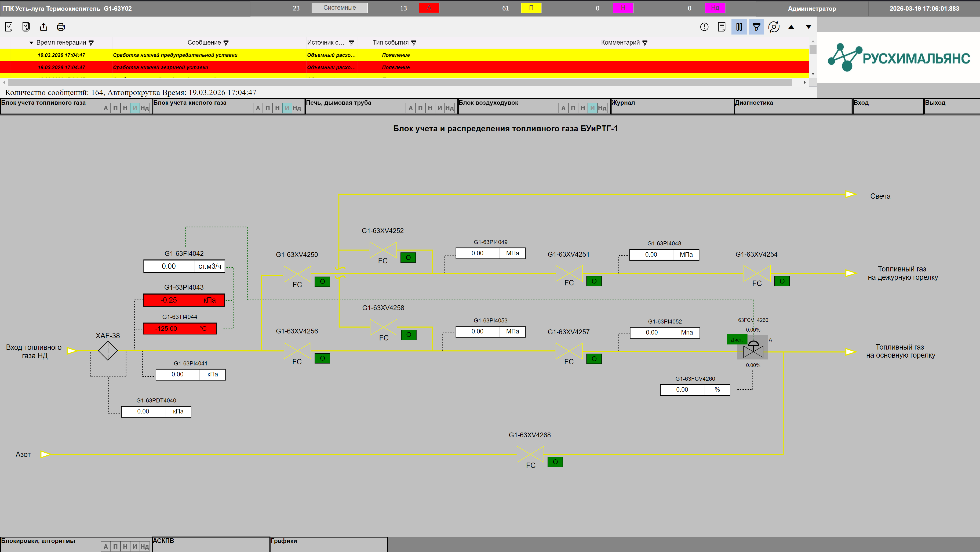Screen dimensions: 980x552
Task: Toggle the pause button in the event toolbar
Action: coord(739,27)
